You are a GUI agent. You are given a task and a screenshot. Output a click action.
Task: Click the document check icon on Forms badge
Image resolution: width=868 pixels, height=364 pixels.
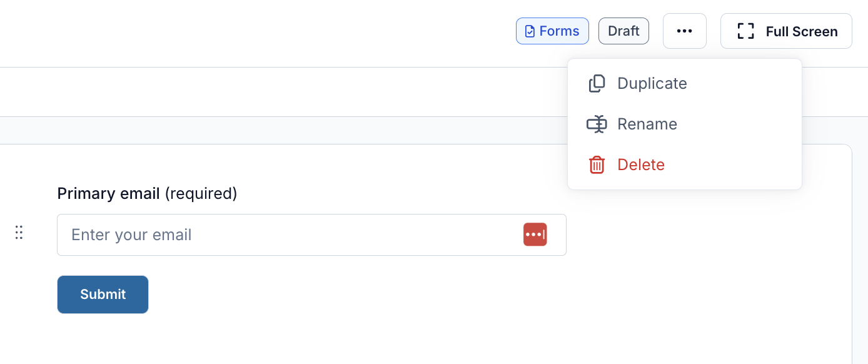(x=530, y=31)
